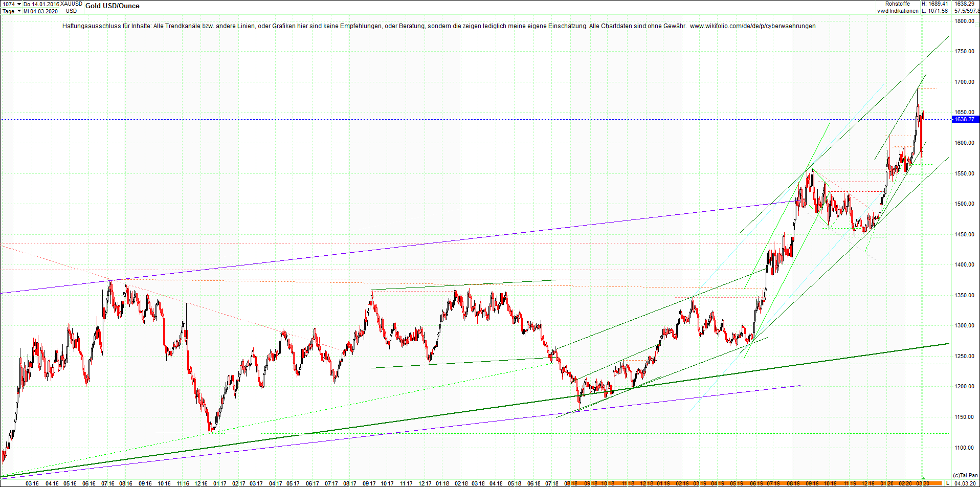Click the L: 1071.56 low value
Screen dimensions: 980x487
[x=935, y=11]
